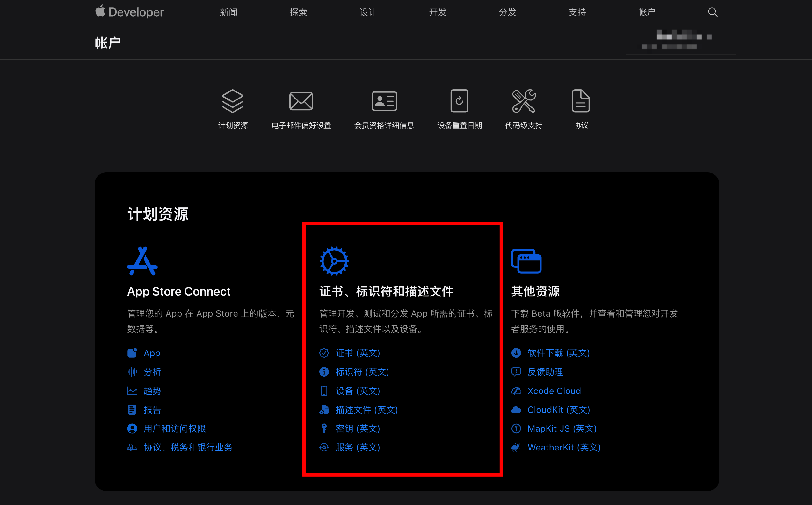Click 设备重置日期 device icon
Image resolution: width=812 pixels, height=505 pixels.
pyautogui.click(x=459, y=101)
